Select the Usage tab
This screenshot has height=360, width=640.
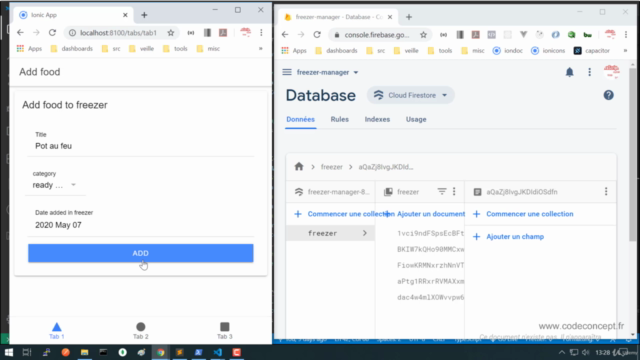tap(416, 119)
